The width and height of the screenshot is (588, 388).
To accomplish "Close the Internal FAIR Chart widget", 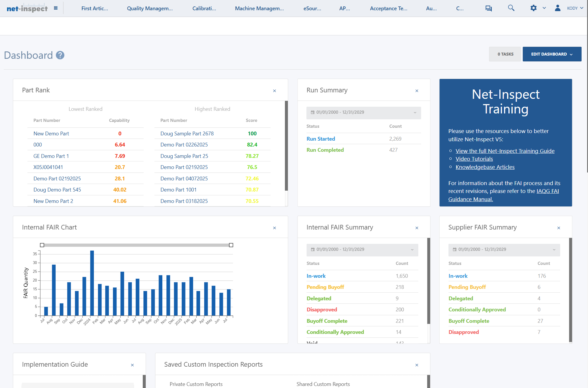I will [x=274, y=228].
